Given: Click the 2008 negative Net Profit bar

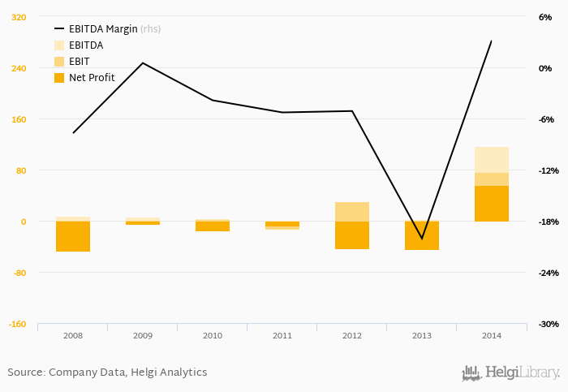Looking at the screenshot, I should [x=73, y=236].
